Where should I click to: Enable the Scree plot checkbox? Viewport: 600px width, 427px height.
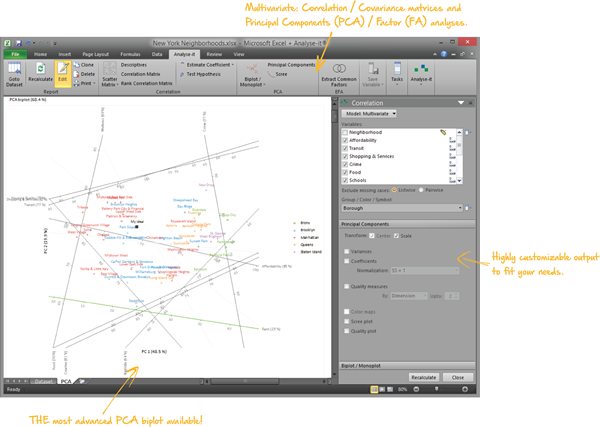point(347,321)
